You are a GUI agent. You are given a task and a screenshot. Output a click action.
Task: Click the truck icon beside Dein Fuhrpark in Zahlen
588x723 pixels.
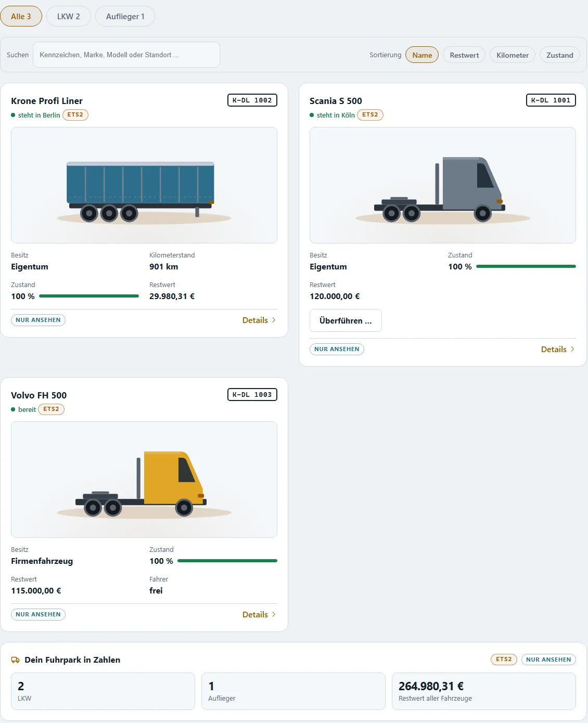point(16,660)
